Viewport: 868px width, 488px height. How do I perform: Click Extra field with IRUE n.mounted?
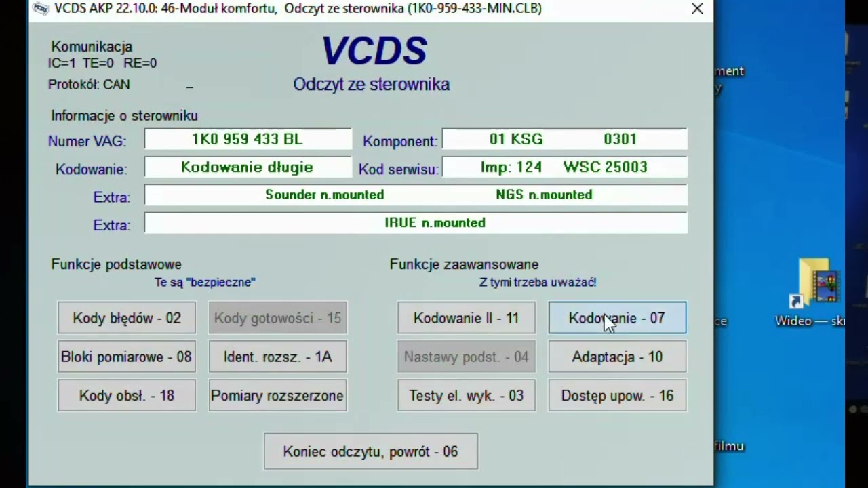click(x=416, y=223)
